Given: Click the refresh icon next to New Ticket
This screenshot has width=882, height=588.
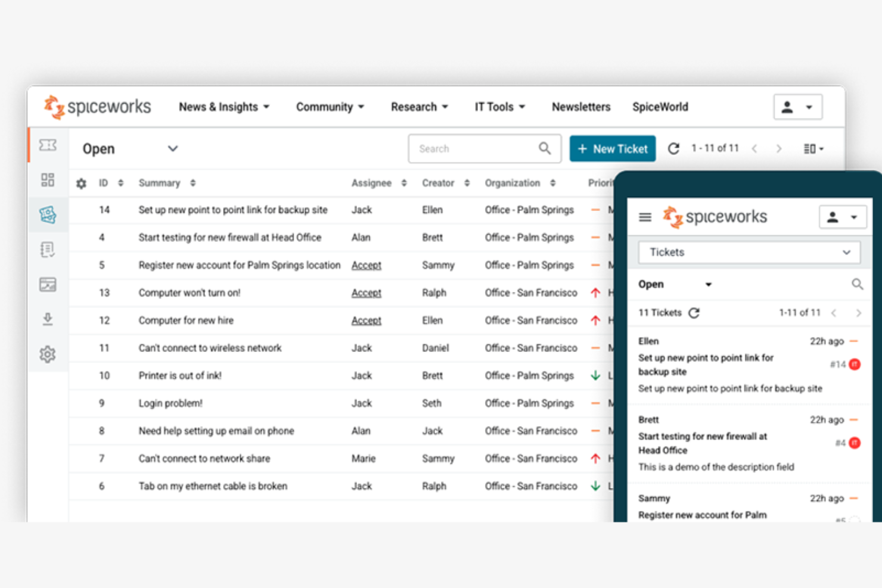Looking at the screenshot, I should [673, 148].
